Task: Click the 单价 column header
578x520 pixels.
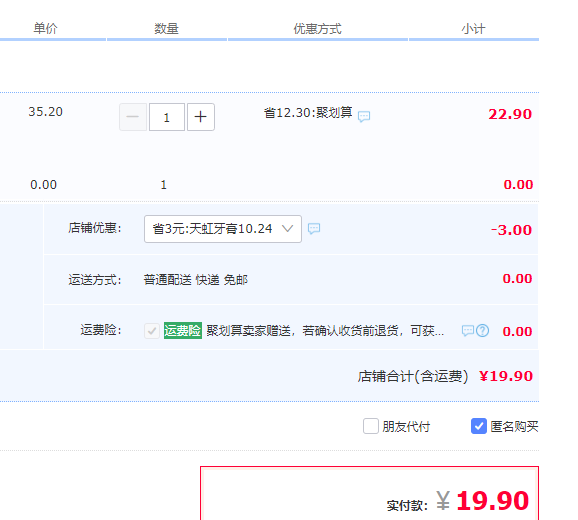Action: (45, 28)
